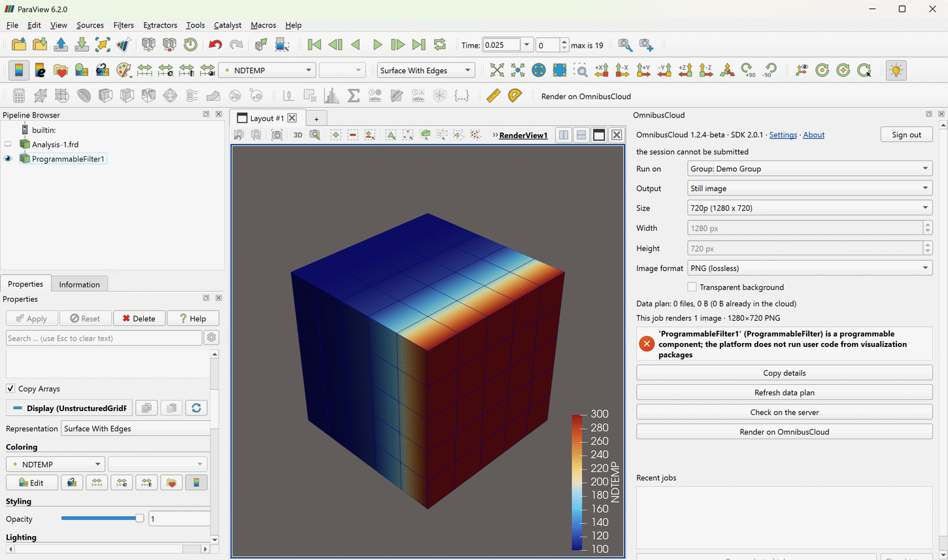Enable the Transparent background checkbox
Viewport: 948px width, 560px height.
pyautogui.click(x=692, y=287)
